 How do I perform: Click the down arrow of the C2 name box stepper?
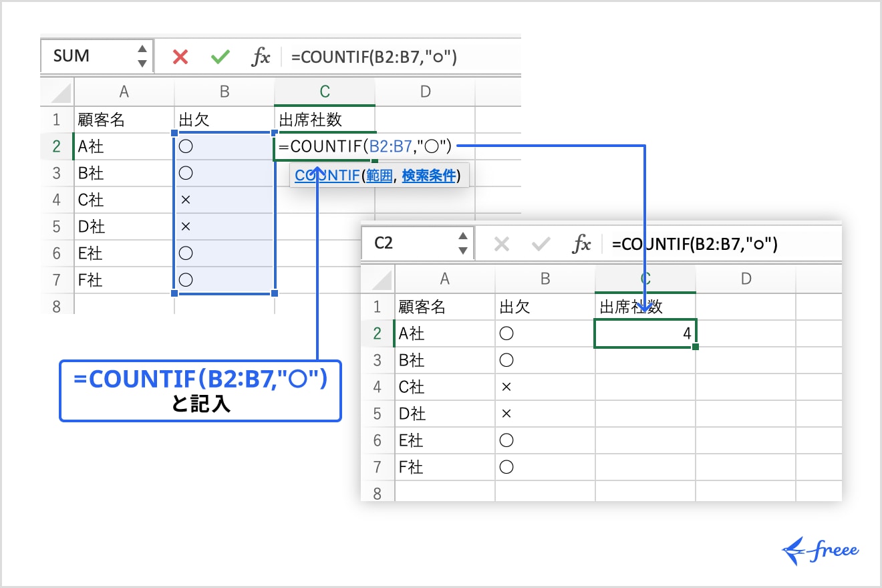pos(464,249)
